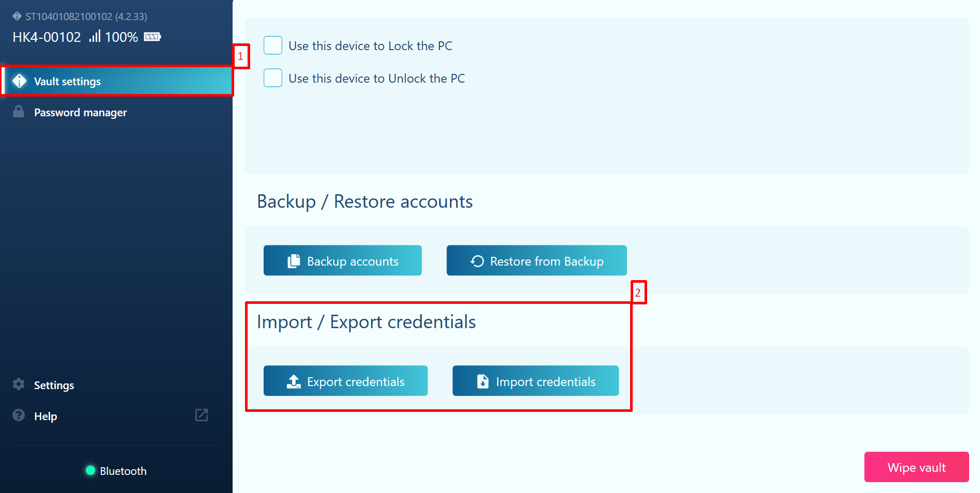Screen dimensions: 980x493
Task: Click the Export credentials button
Action: (345, 381)
